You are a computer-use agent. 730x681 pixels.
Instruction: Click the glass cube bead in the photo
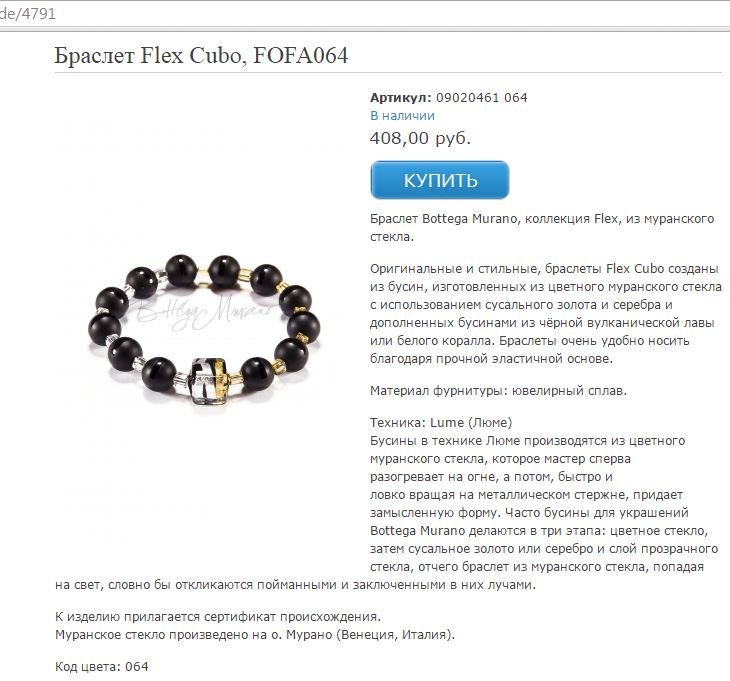[209, 380]
